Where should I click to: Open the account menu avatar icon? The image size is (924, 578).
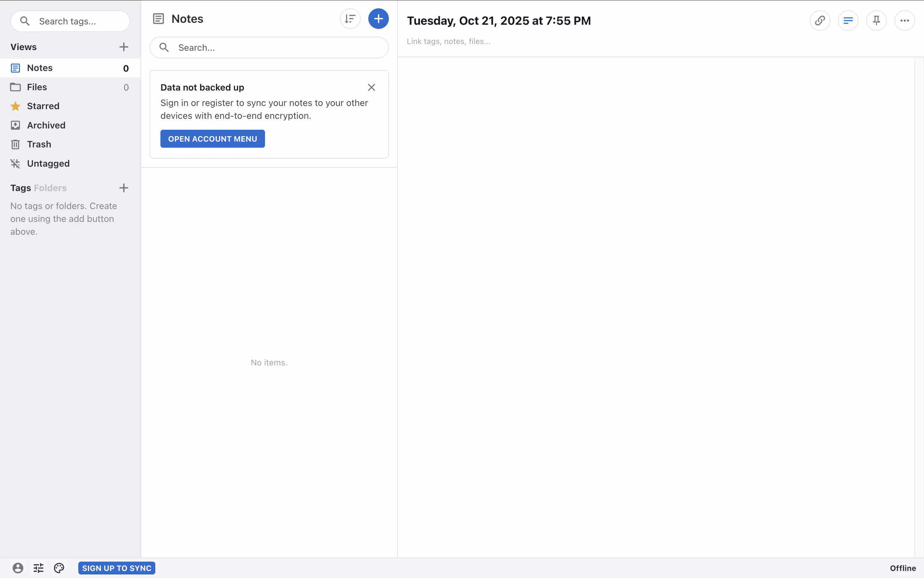pos(18,568)
